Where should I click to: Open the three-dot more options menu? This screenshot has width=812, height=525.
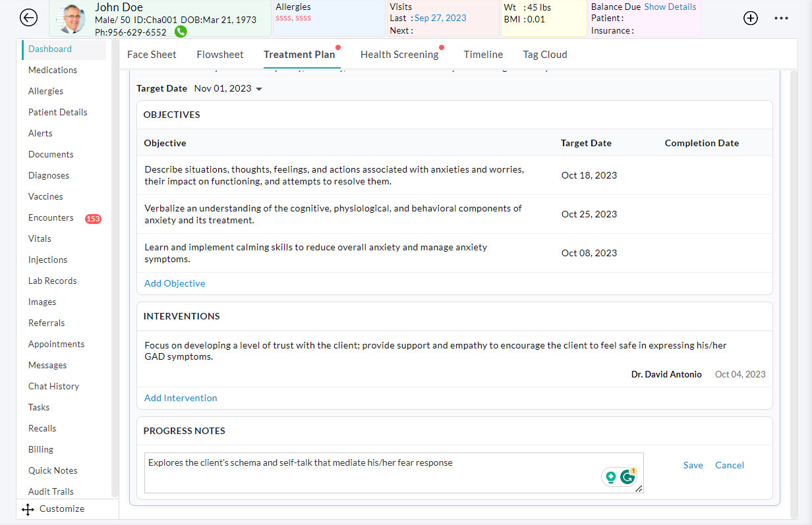781,18
